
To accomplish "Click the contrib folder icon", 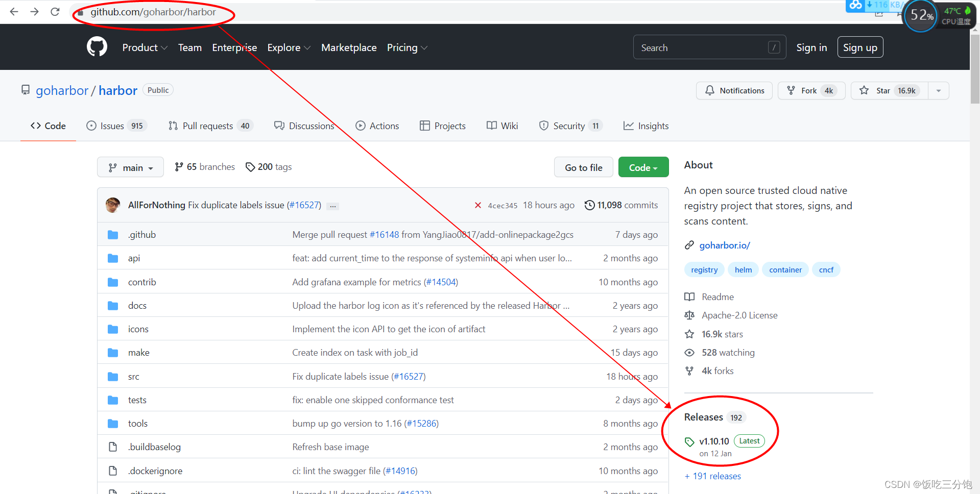I will pyautogui.click(x=113, y=282).
